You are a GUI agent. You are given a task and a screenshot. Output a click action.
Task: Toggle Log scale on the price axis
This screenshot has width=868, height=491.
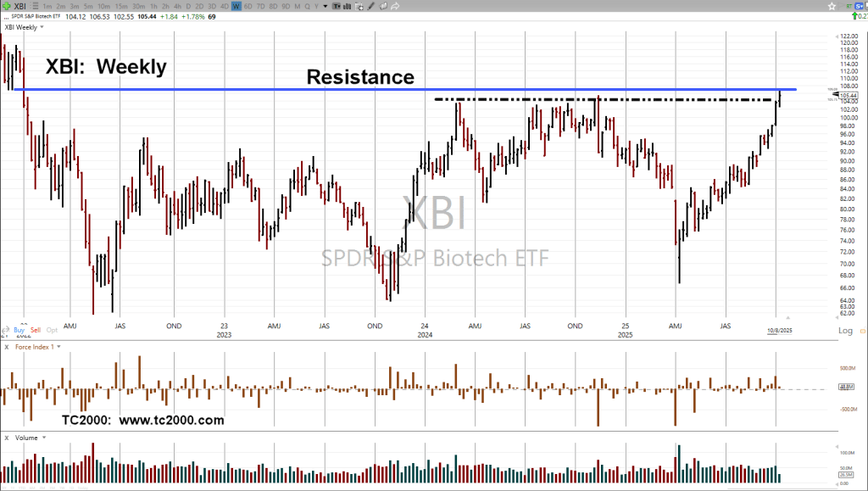845,330
